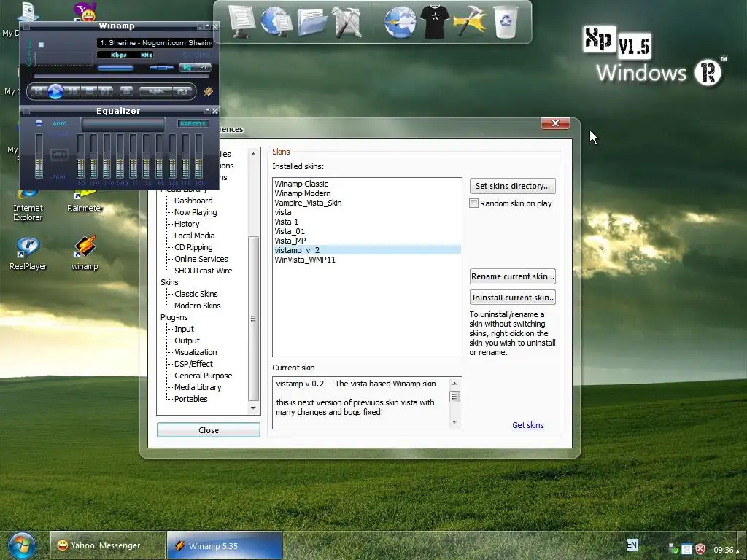Click the red shield security tray icon
Viewport: 747px width, 560px height.
[700, 550]
